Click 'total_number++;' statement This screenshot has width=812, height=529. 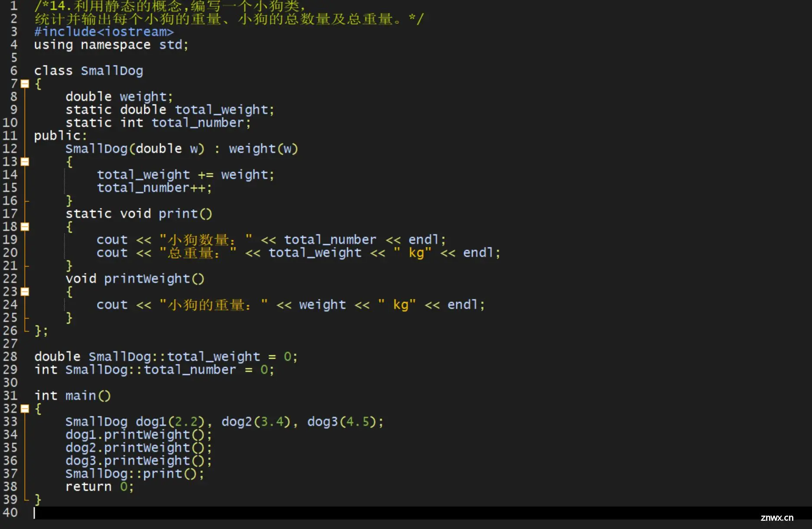tap(154, 188)
